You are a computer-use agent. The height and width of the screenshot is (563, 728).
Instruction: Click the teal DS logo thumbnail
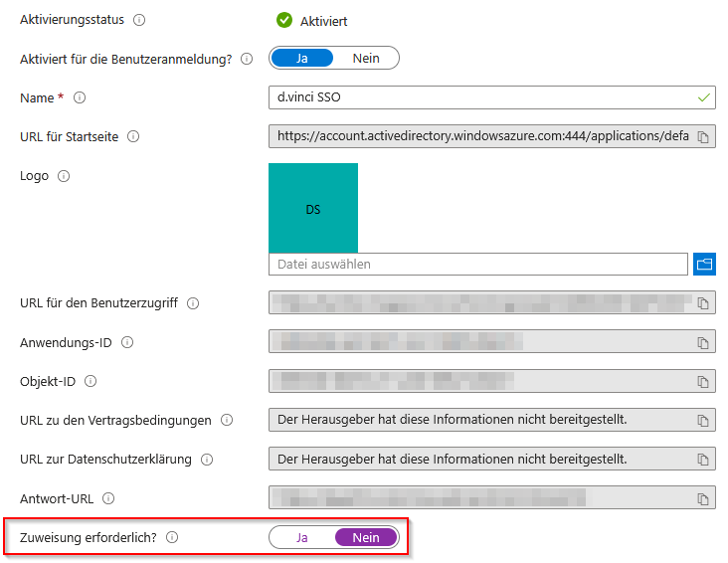coord(313,208)
